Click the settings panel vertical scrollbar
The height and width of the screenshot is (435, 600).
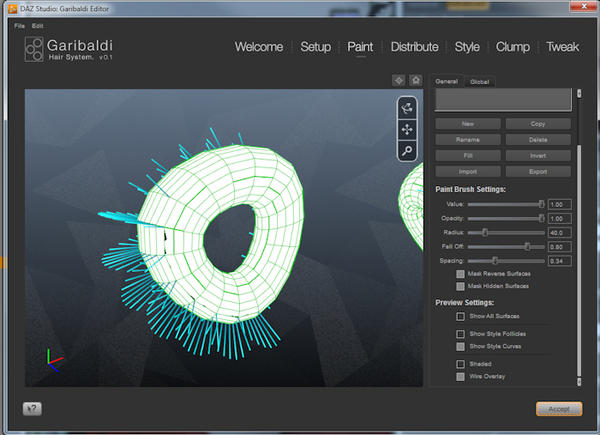579,260
